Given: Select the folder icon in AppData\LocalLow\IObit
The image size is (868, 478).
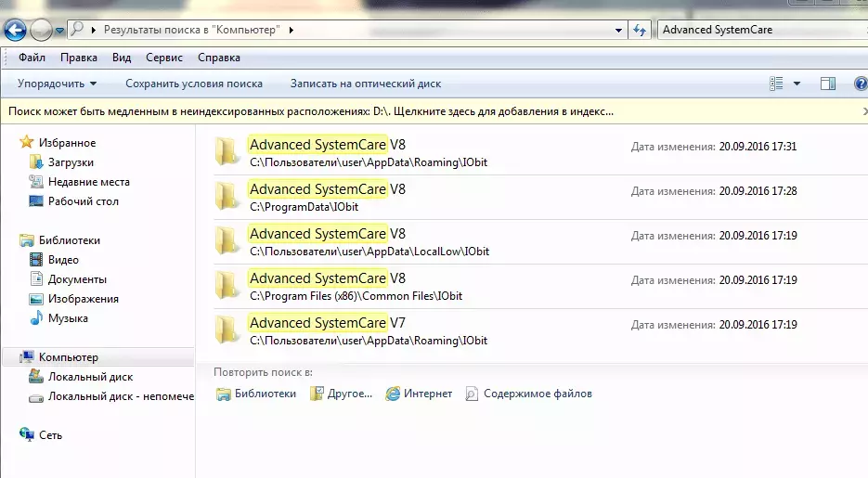Looking at the screenshot, I should pos(227,240).
